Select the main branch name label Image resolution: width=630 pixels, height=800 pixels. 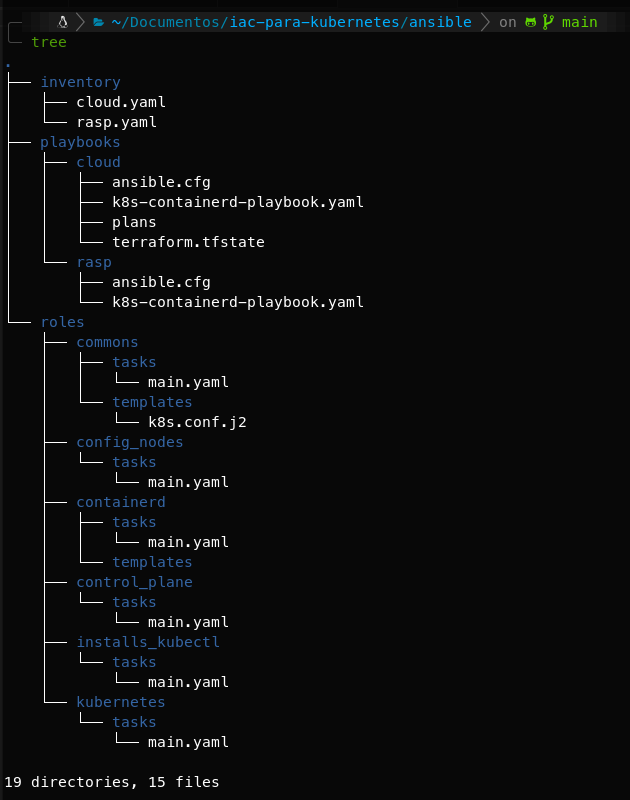coord(579,22)
